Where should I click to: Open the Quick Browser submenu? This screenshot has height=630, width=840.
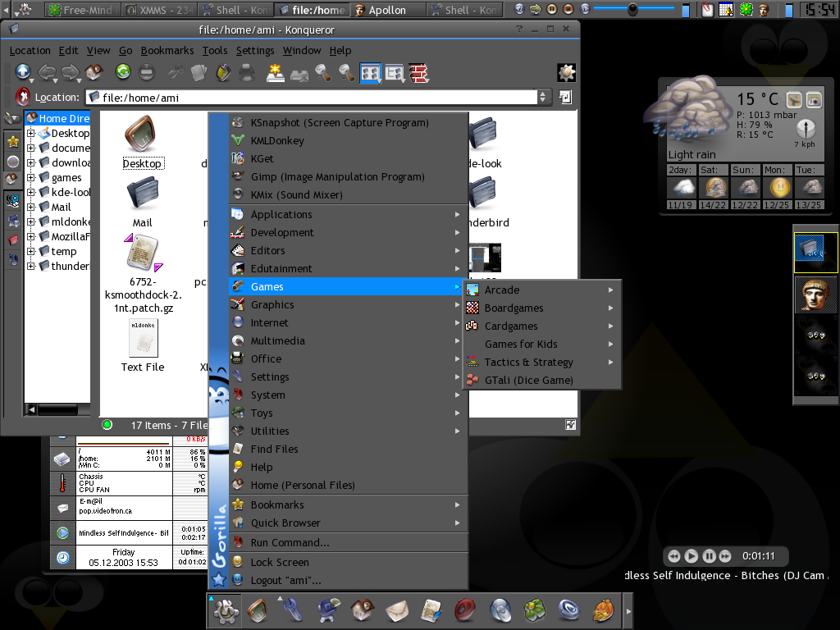348,523
